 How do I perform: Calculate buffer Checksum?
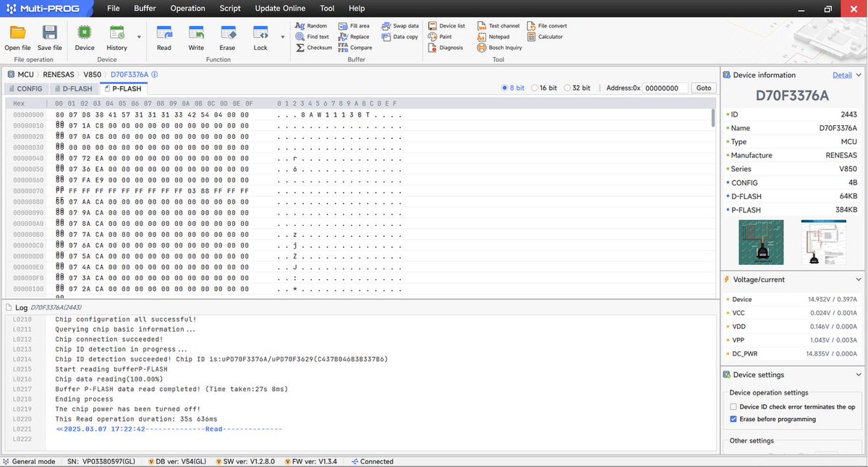click(x=314, y=48)
